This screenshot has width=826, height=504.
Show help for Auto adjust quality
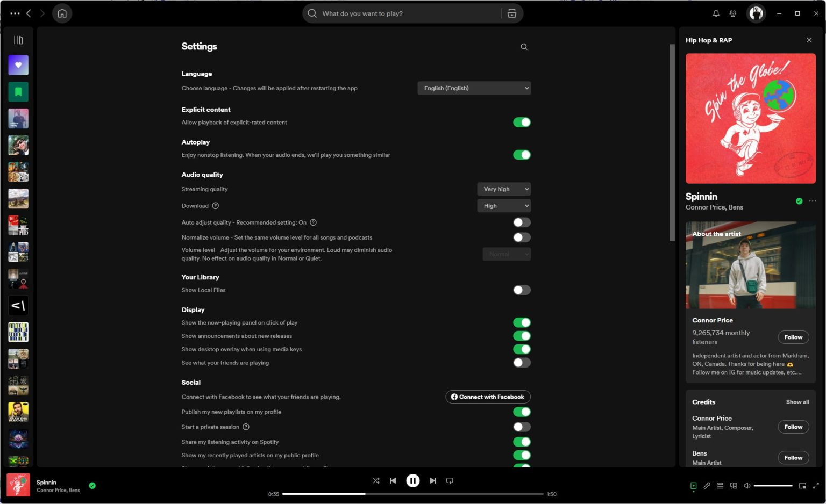click(314, 222)
